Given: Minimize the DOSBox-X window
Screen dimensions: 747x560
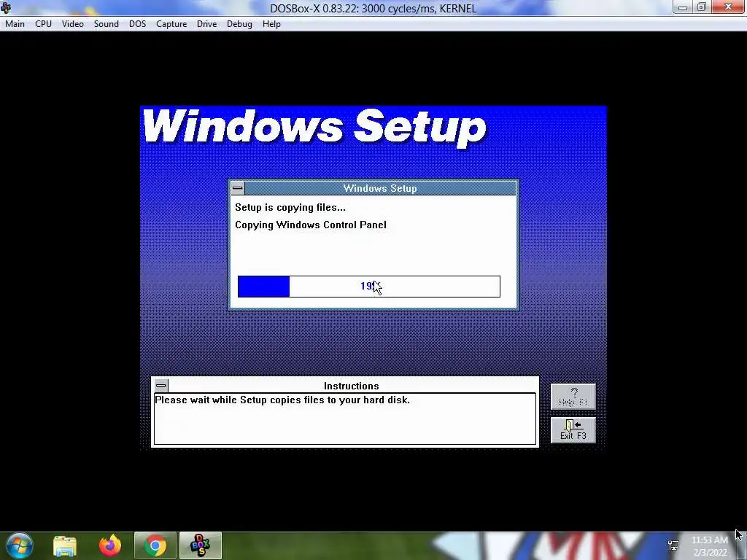Looking at the screenshot, I should [x=683, y=7].
